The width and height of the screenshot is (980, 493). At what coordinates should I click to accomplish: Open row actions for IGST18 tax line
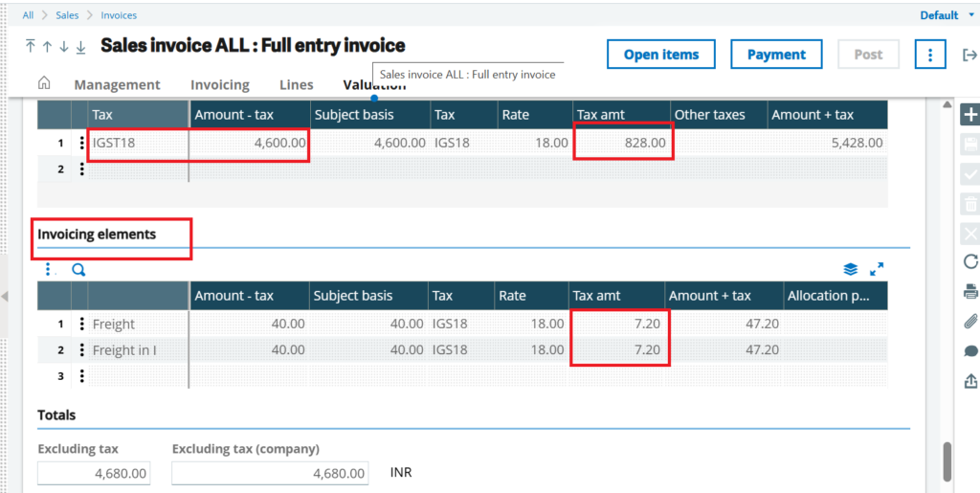click(81, 143)
